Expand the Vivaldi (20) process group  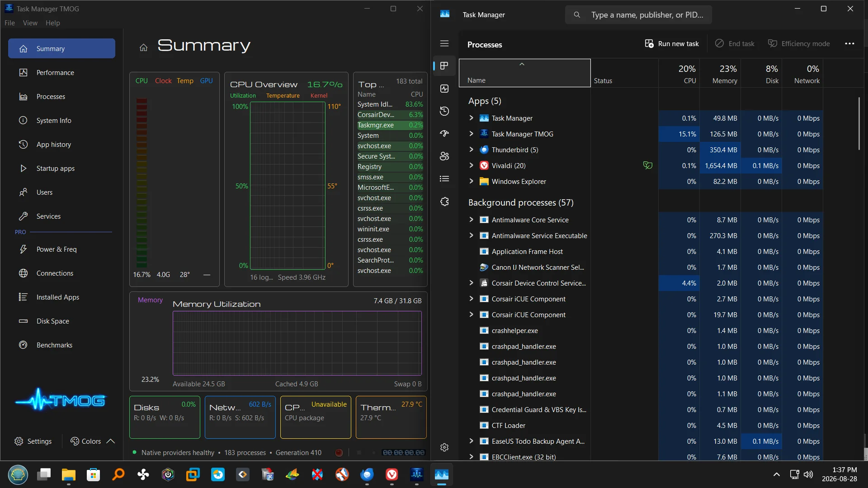[x=471, y=165]
